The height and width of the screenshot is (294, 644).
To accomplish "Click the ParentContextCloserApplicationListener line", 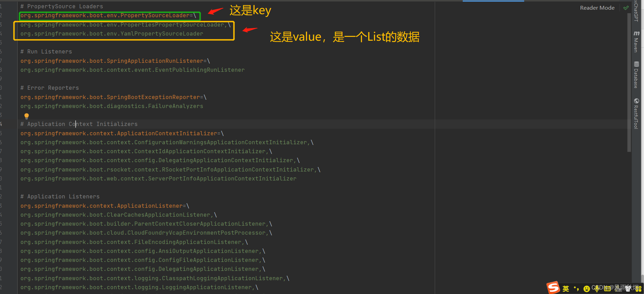I will 146,224.
